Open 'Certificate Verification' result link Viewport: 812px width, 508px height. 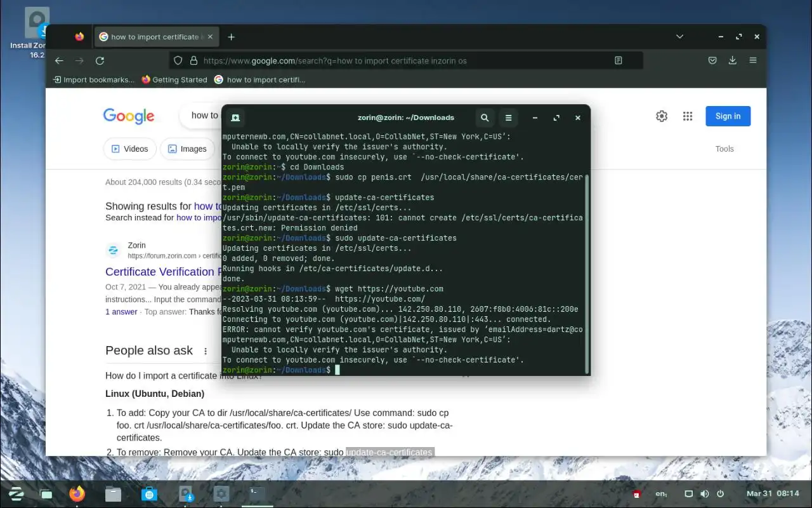[x=163, y=272]
